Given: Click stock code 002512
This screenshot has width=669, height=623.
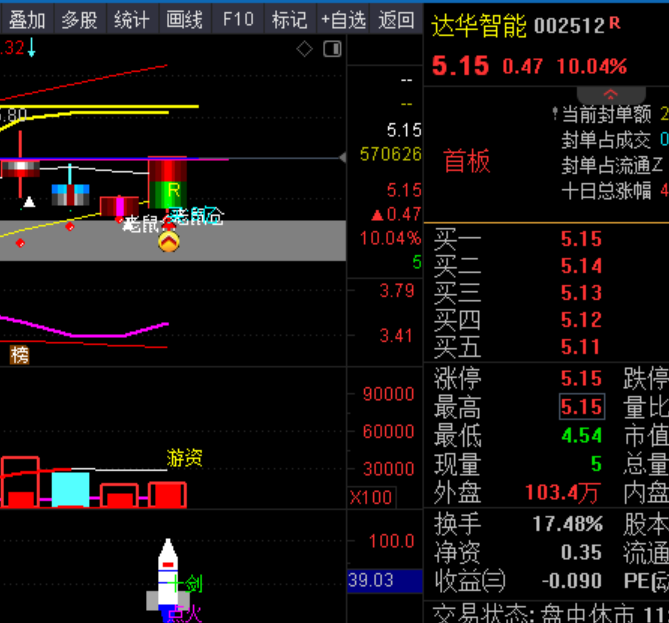Looking at the screenshot, I should pos(569,26).
